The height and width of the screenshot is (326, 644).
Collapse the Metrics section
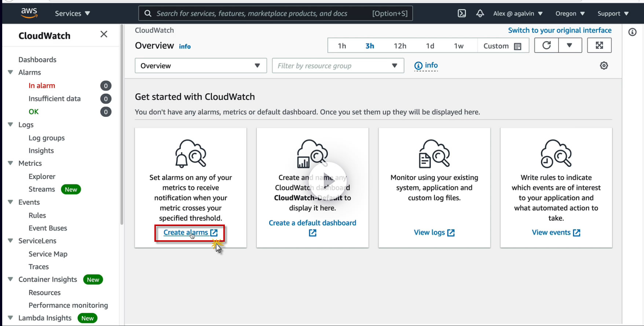[10, 163]
